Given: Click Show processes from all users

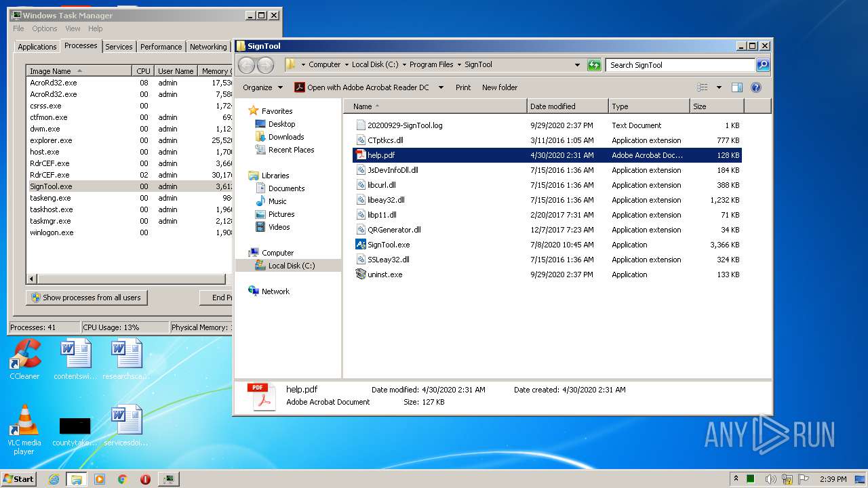Looking at the screenshot, I should click(86, 298).
